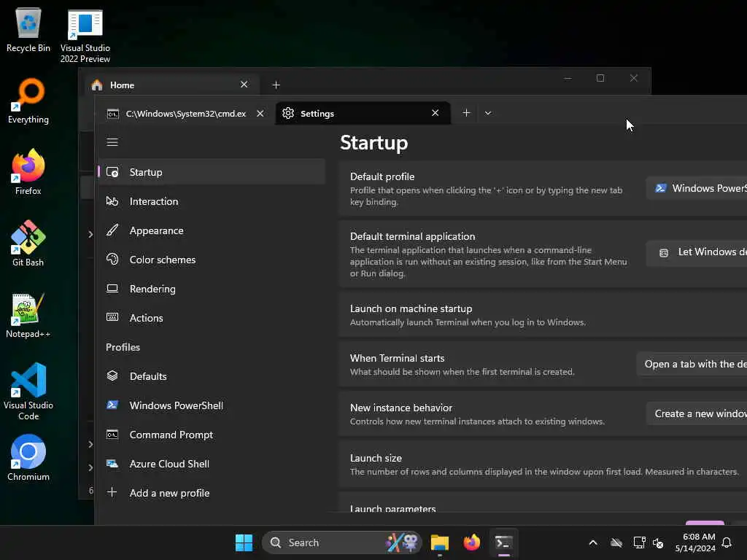
Task: Select the Windows PowerShell profile
Action: pos(212,405)
